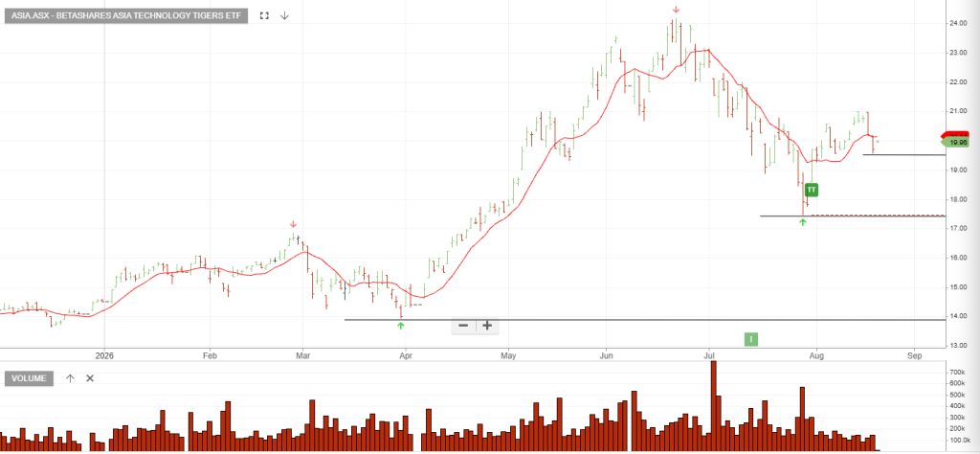Click the 400k volume axis label

[x=959, y=406]
